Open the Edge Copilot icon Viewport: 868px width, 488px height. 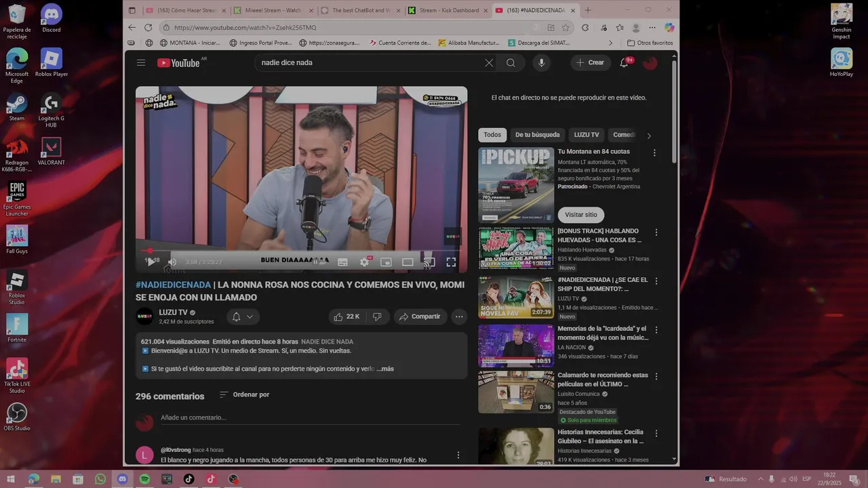coord(669,28)
